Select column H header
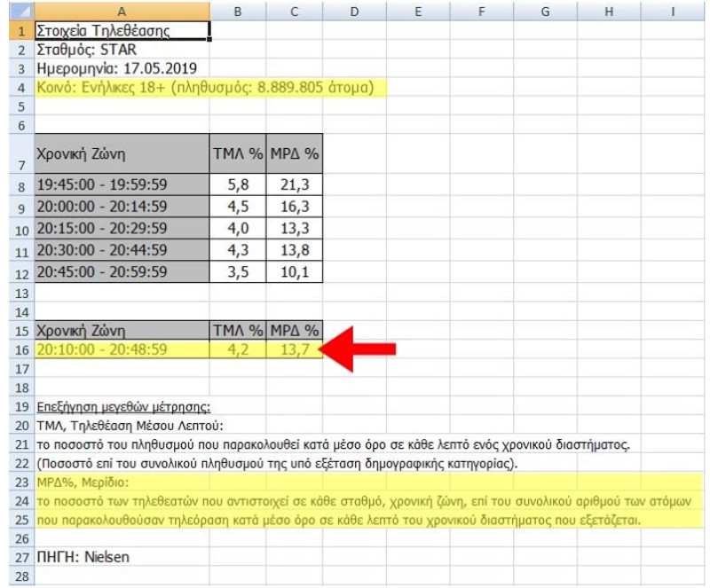Image resolution: width=710 pixels, height=588 pixels. 609,12
